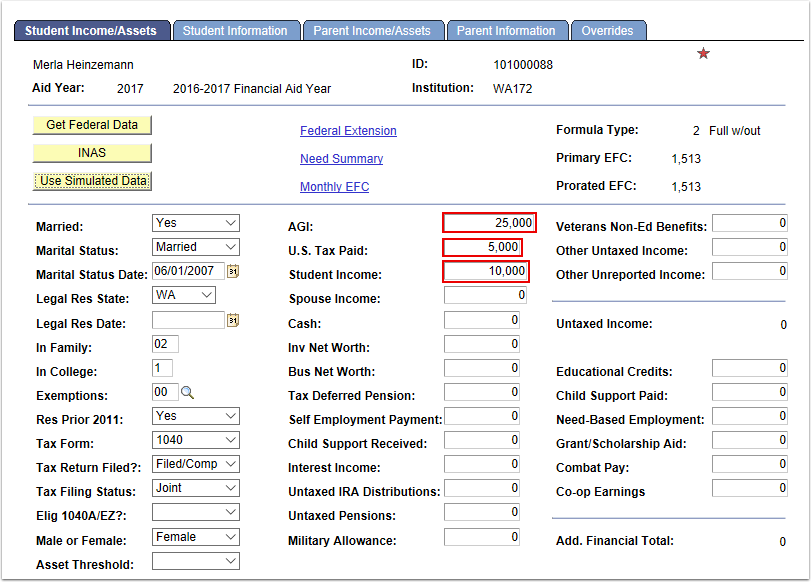Click Self Employment Payment field
The width and height of the screenshot is (811, 582).
482,416
